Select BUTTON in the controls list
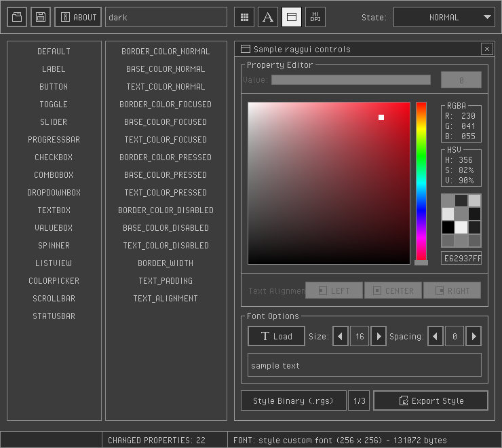 (54, 87)
